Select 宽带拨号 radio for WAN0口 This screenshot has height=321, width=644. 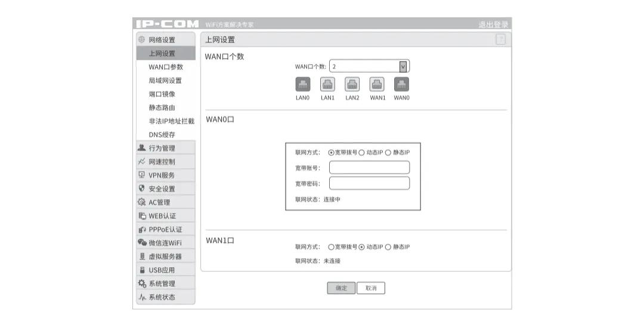point(331,153)
